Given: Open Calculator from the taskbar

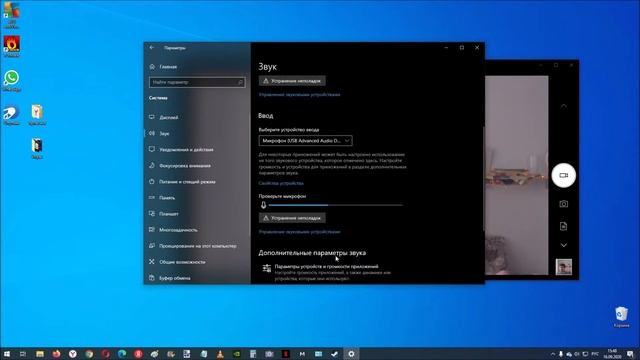Looking at the screenshot, I should (253, 354).
